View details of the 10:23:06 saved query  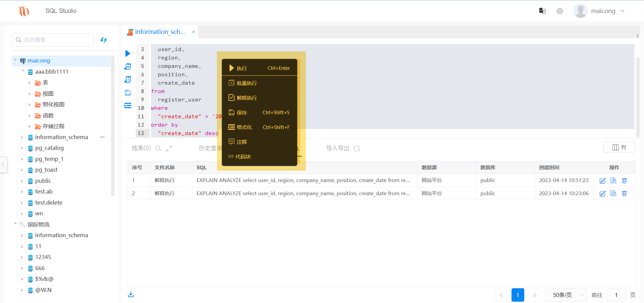(x=613, y=193)
